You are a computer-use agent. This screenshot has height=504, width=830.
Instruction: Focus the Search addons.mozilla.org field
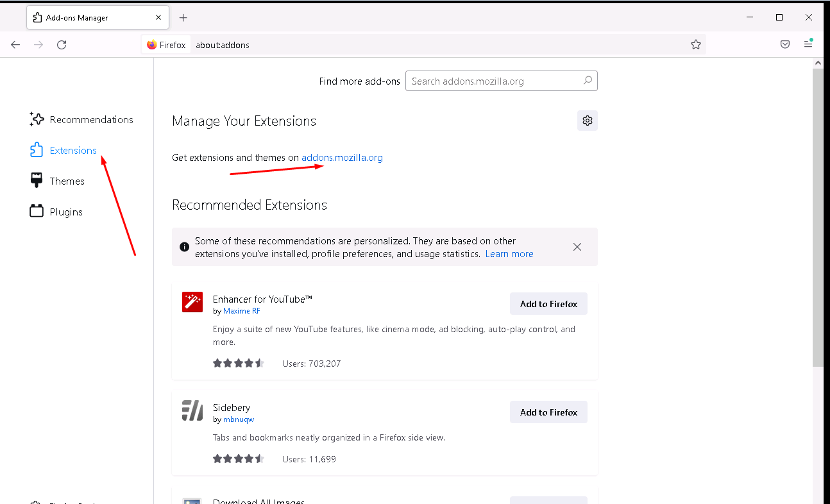click(501, 81)
